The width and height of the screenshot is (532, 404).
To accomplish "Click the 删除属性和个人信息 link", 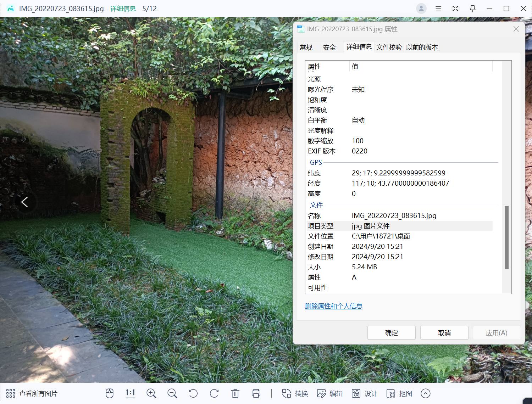I will pyautogui.click(x=334, y=306).
